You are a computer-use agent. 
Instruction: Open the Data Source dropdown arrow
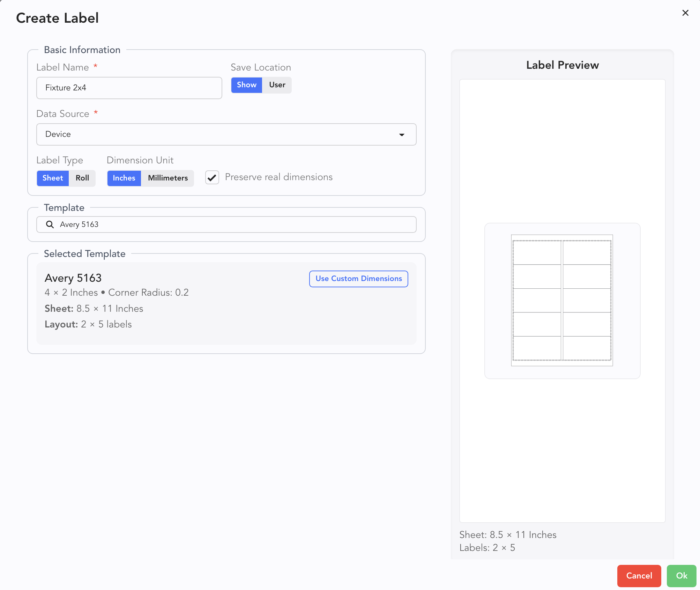(x=402, y=135)
